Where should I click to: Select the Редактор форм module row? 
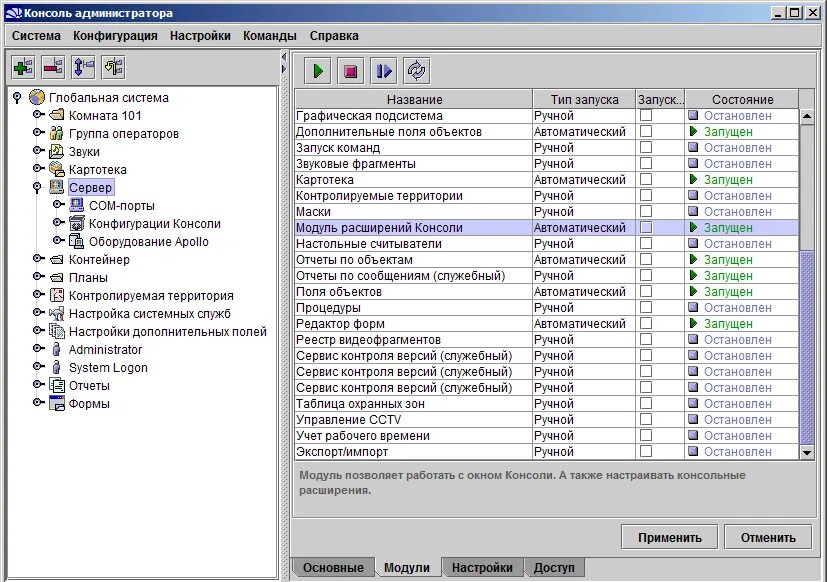pos(546,323)
